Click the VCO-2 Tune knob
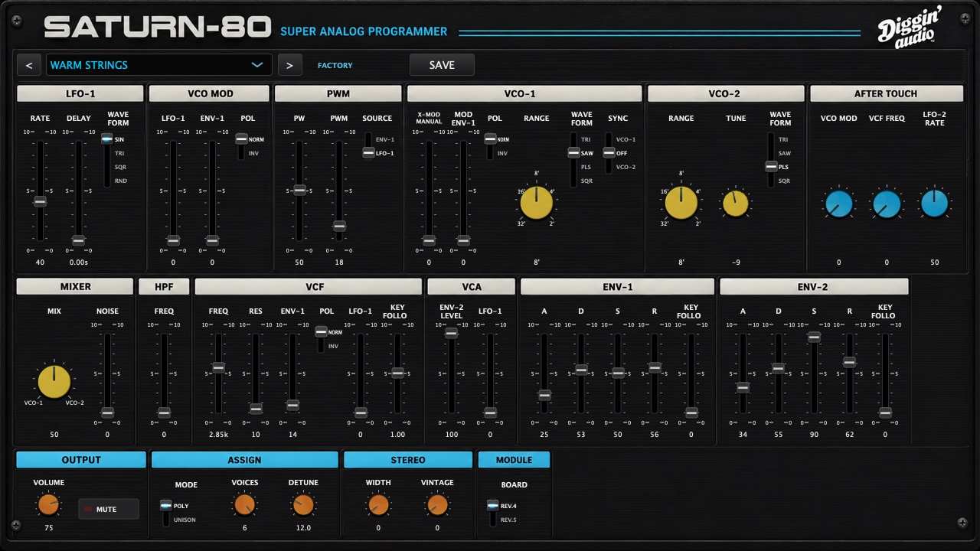Viewport: 980px width, 551px height. point(735,203)
